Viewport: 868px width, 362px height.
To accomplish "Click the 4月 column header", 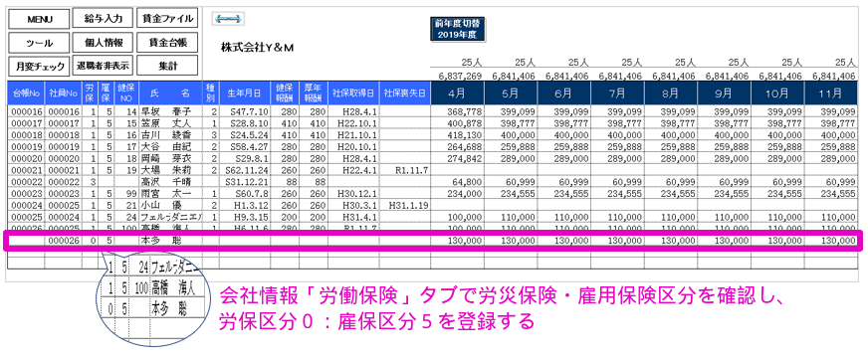I will tap(457, 92).
